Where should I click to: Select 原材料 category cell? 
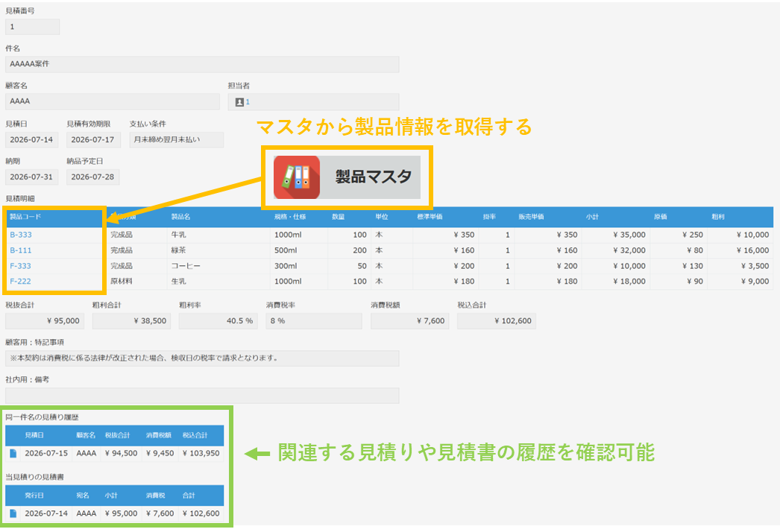136,281
